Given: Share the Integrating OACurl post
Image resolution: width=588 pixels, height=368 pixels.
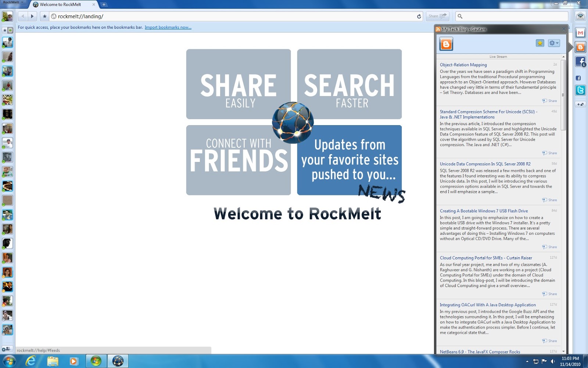Looking at the screenshot, I should (x=549, y=341).
